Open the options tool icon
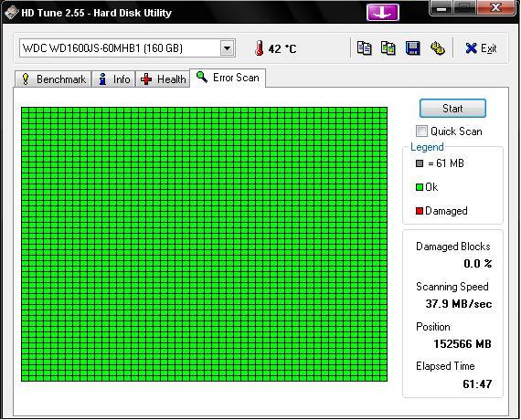 click(437, 48)
